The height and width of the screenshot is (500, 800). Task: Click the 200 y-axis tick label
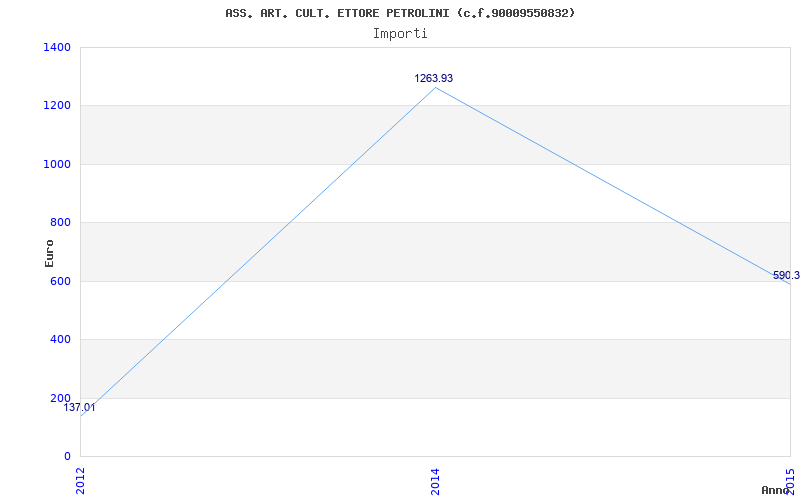[60, 398]
